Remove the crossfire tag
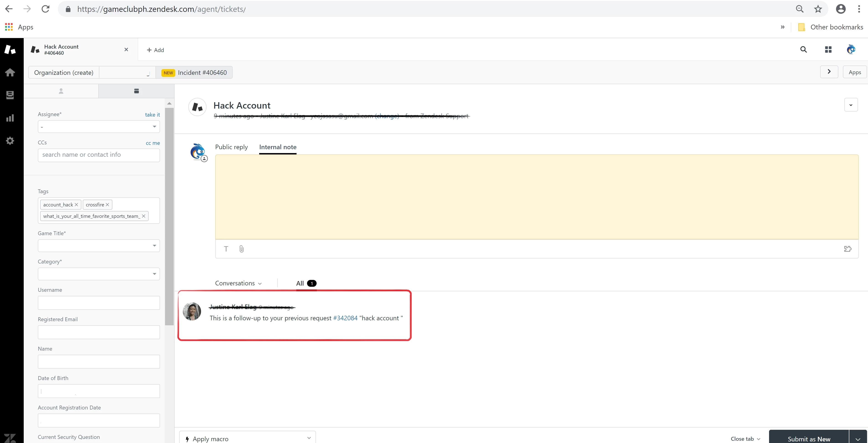Screen dimensions: 868x443 click(108, 205)
